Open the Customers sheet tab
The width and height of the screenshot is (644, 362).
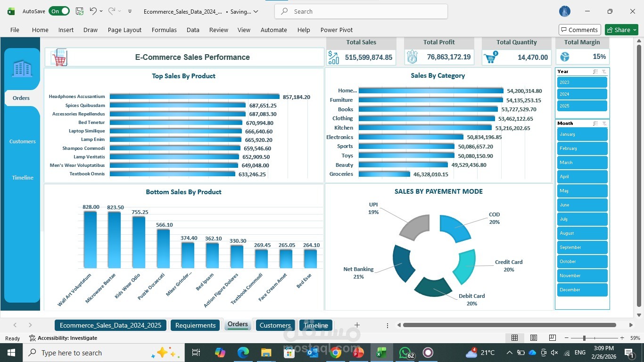point(275,325)
